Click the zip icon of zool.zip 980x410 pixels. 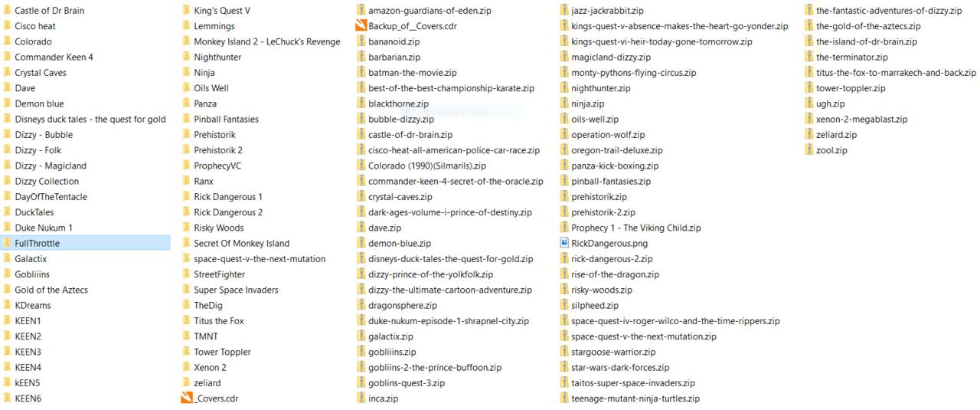pyautogui.click(x=809, y=150)
